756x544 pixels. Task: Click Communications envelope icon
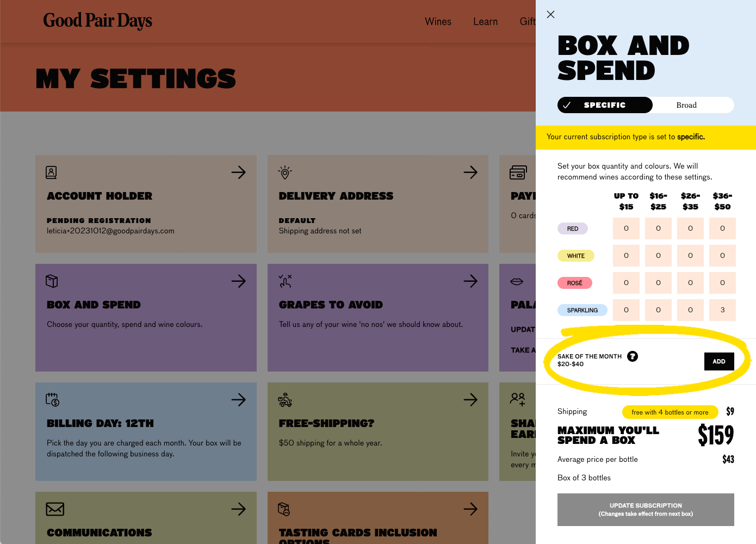55,509
